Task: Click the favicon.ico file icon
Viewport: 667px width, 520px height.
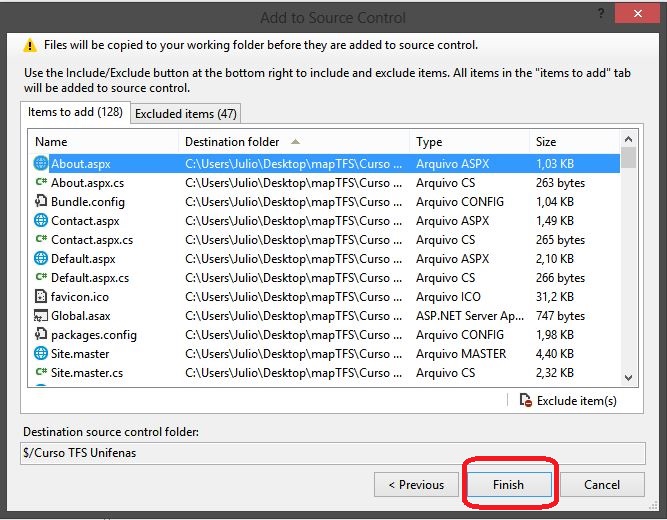Action: (x=40, y=296)
